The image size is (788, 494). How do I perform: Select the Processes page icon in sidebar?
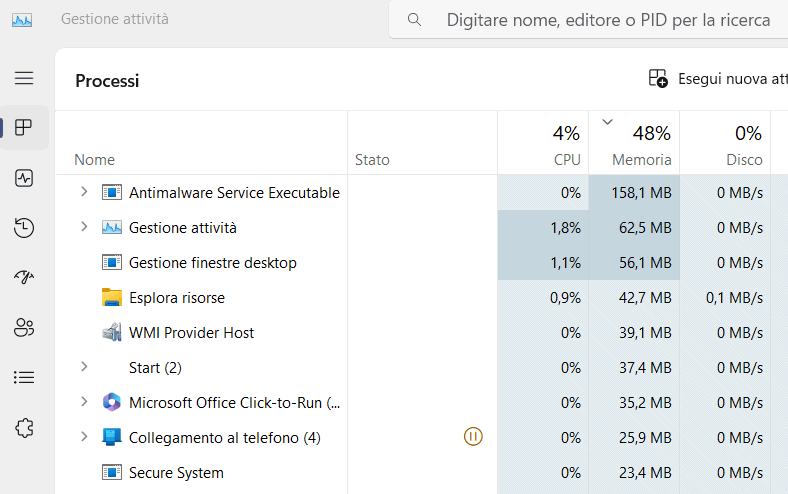[x=24, y=128]
